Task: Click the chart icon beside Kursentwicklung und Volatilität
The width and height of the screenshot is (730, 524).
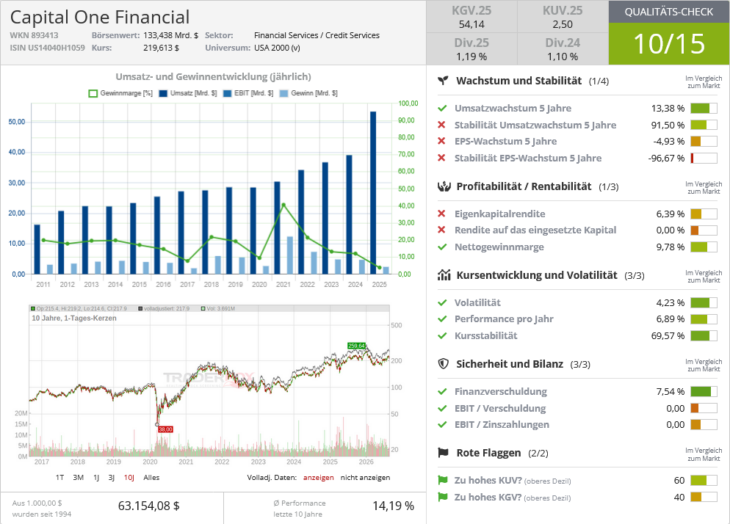Action: click(x=444, y=275)
